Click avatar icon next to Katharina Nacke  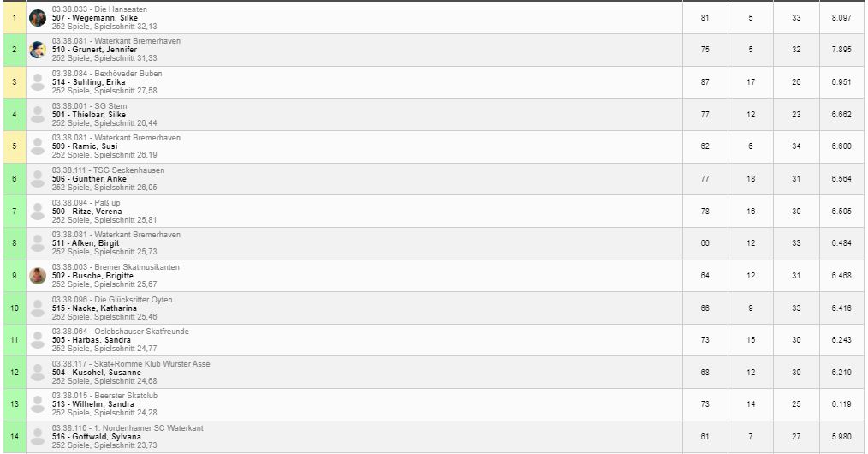pyautogui.click(x=38, y=308)
